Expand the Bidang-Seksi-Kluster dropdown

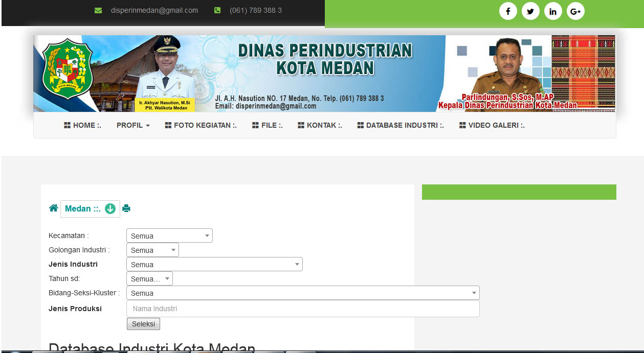(303, 293)
